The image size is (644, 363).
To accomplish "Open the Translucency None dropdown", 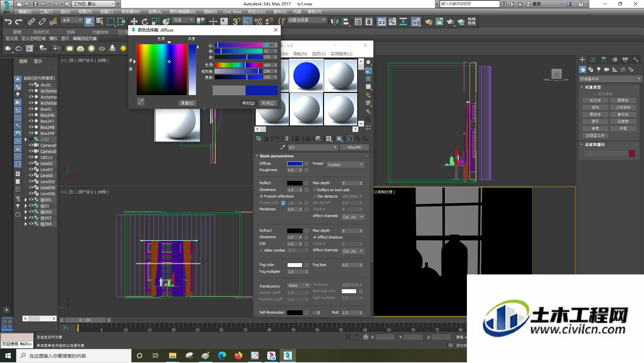I will 299,286.
